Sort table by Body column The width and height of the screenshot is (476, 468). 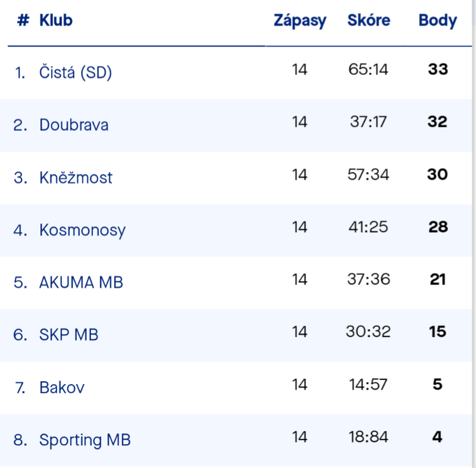coord(438,20)
